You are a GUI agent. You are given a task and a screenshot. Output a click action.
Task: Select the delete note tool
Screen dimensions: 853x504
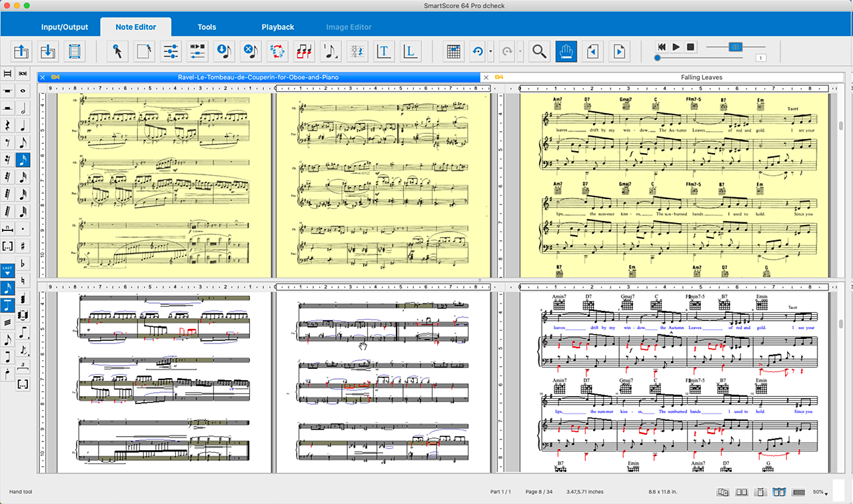251,51
